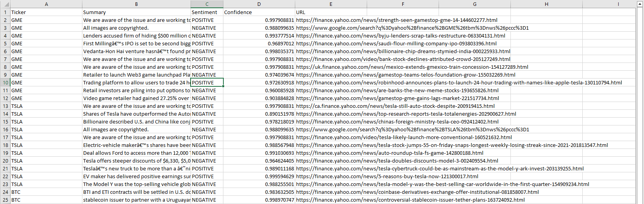Select summary 'Billionaire described U.S. and China'
644x204 pixels.
pos(136,122)
